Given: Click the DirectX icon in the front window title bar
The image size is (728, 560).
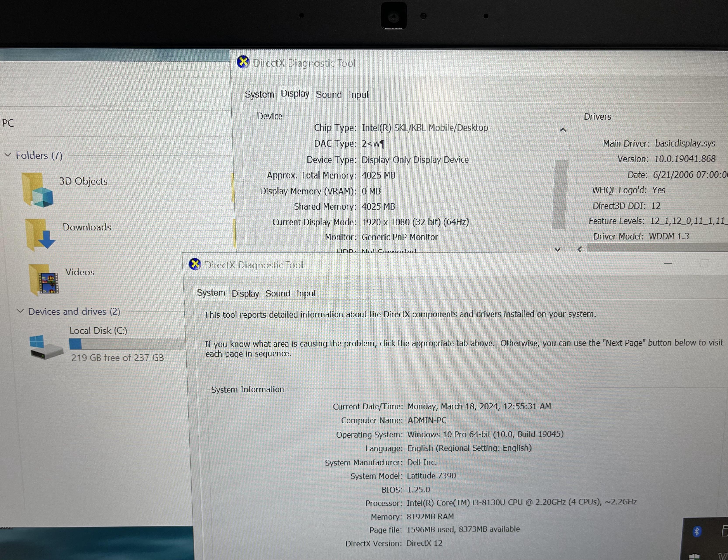Looking at the screenshot, I should click(x=195, y=264).
